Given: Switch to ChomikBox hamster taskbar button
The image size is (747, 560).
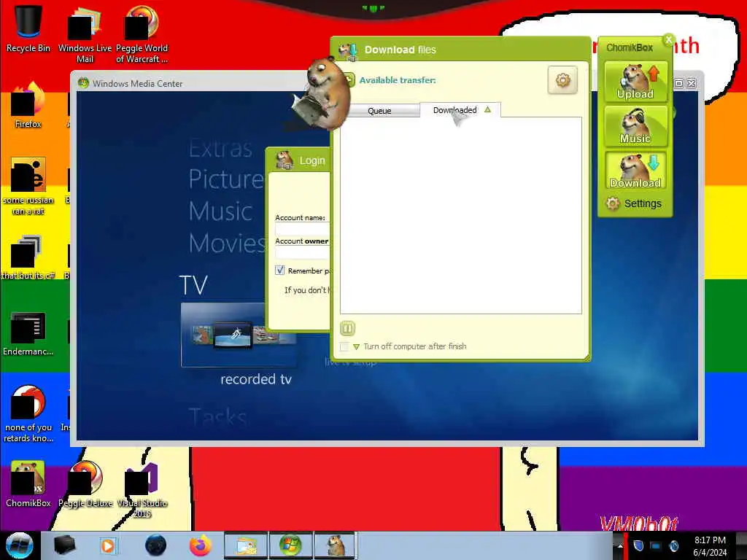Looking at the screenshot, I should pos(336,545).
